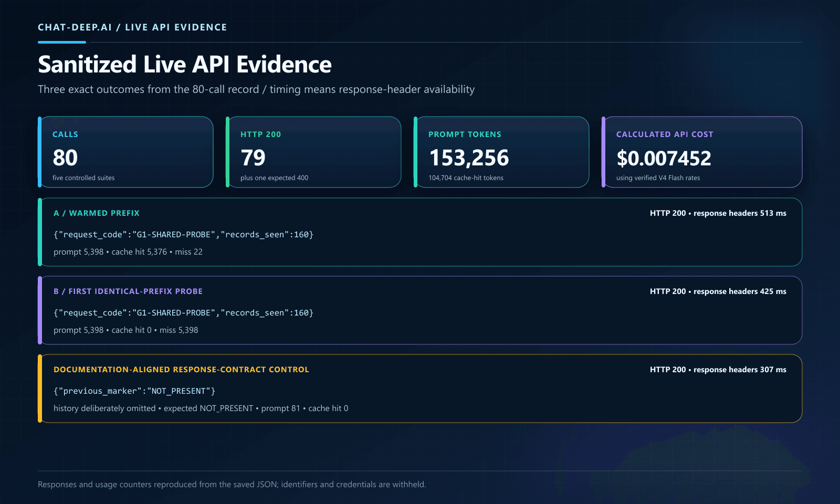This screenshot has width=840, height=504.
Task: Select the value 80 in Calls card
Action: pyautogui.click(x=65, y=157)
